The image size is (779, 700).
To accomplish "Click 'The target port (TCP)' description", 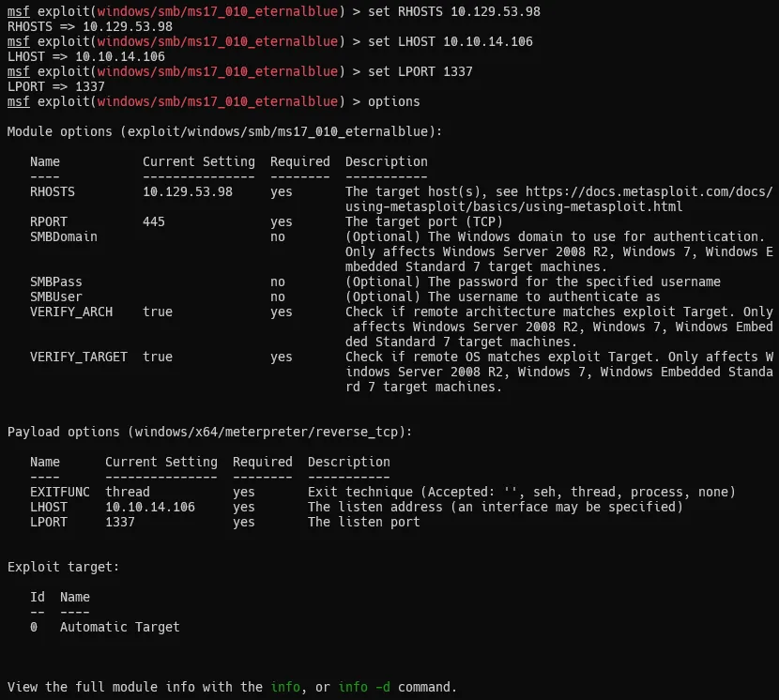I will click(424, 221).
